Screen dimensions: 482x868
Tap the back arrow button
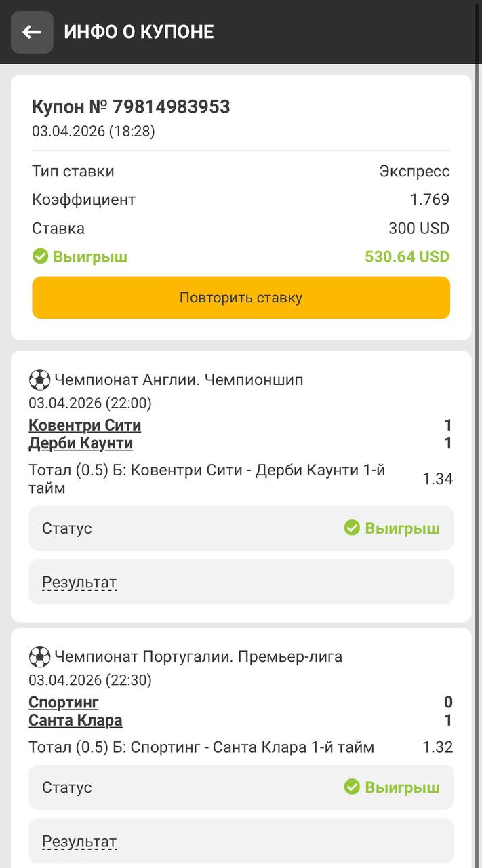coord(32,32)
